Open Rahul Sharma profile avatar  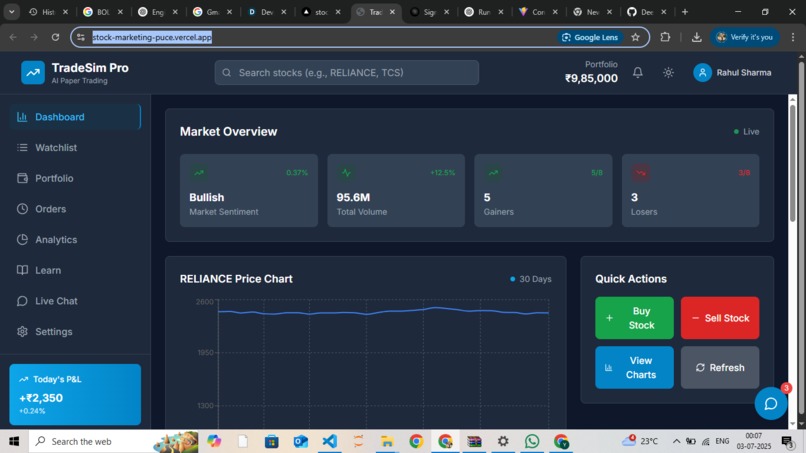pos(702,73)
